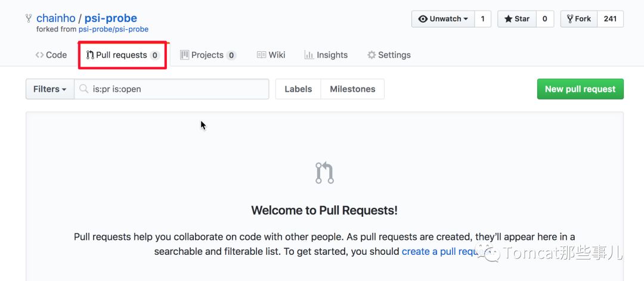Click the Wiki book icon
Screen dimensions: 644x281
261,55
